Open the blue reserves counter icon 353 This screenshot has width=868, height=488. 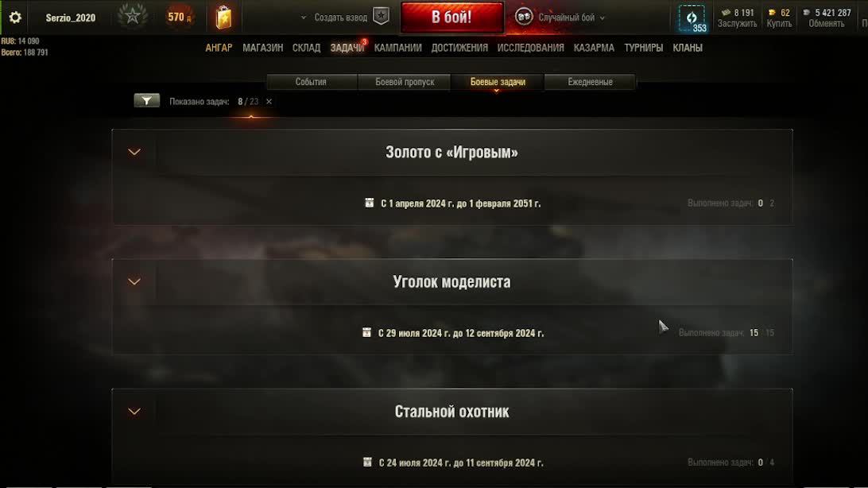click(692, 18)
